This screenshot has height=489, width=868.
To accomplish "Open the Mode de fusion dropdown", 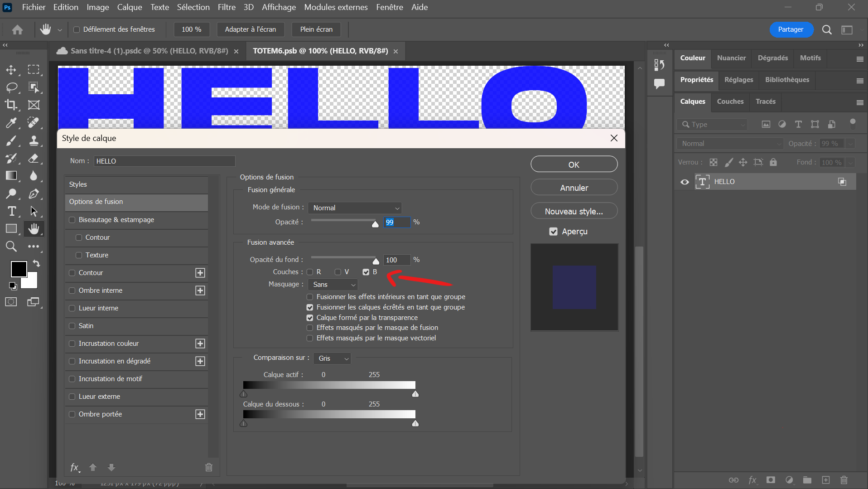I will point(355,208).
